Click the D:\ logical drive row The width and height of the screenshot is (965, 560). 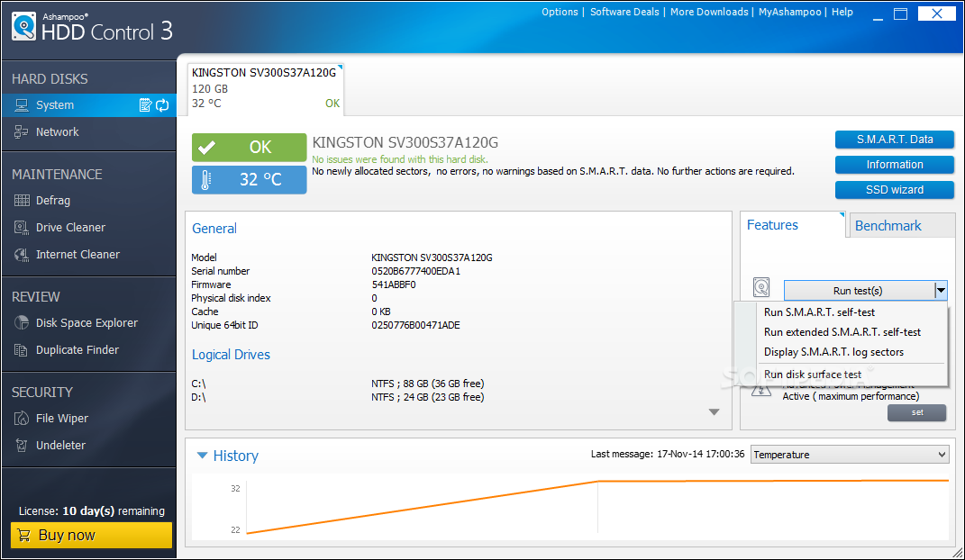[x=338, y=397]
